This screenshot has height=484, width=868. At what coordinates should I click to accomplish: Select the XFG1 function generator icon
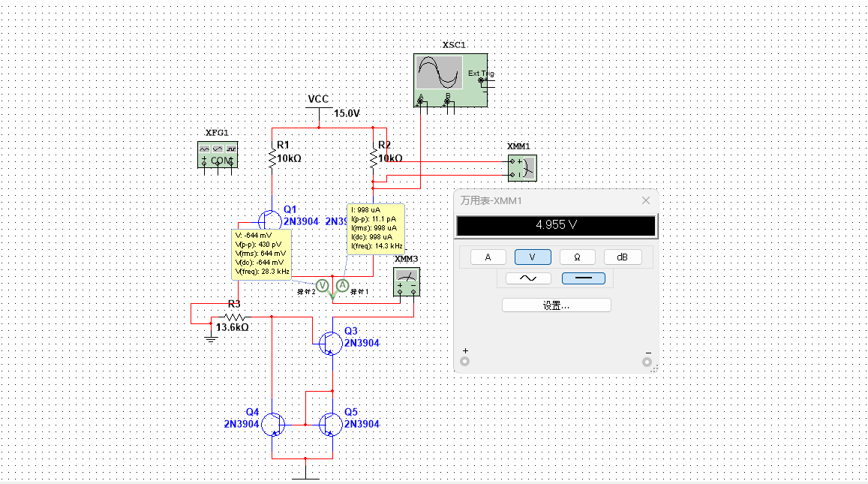click(218, 155)
